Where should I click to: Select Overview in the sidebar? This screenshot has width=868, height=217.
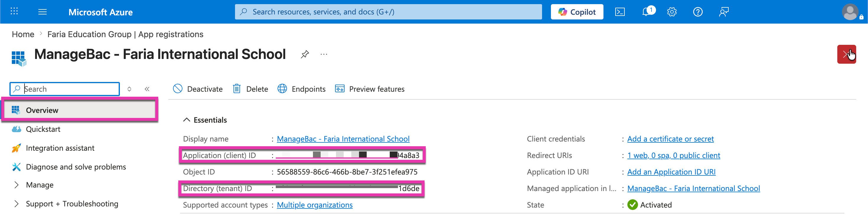point(79,110)
